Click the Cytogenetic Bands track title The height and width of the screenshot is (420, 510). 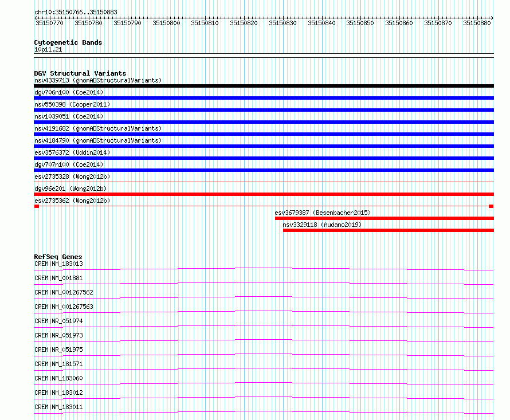click(68, 42)
